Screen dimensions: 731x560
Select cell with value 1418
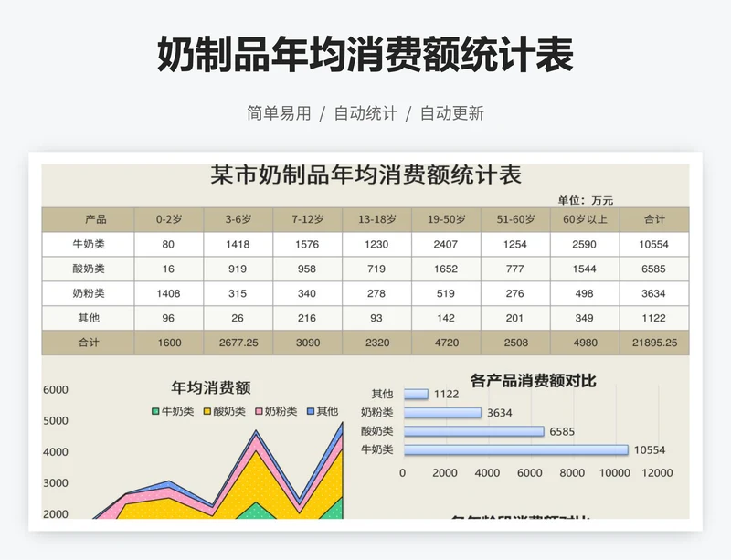tap(238, 244)
